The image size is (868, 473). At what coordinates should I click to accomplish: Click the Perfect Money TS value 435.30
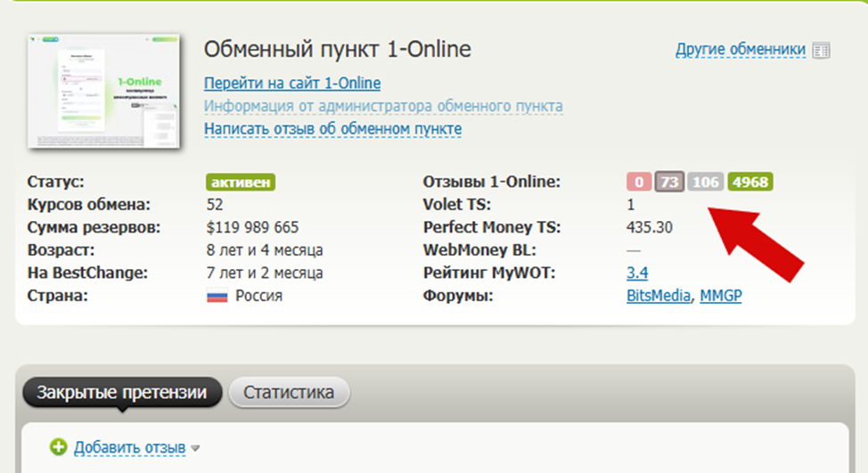pyautogui.click(x=650, y=227)
